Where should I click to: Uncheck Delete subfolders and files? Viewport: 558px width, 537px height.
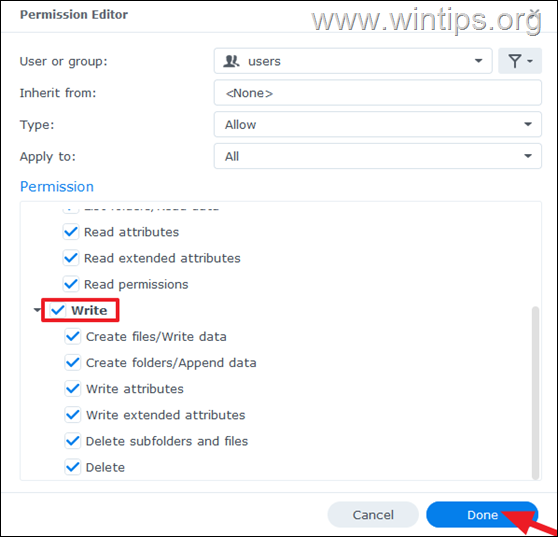(73, 441)
